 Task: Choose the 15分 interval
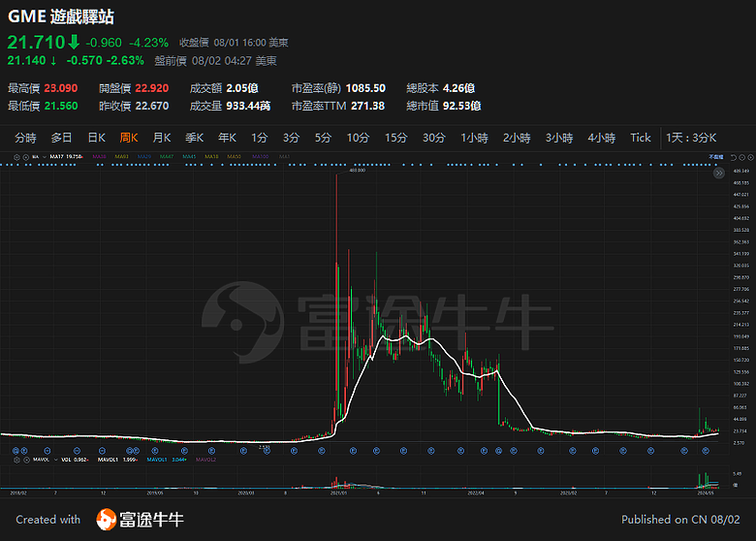(395, 138)
